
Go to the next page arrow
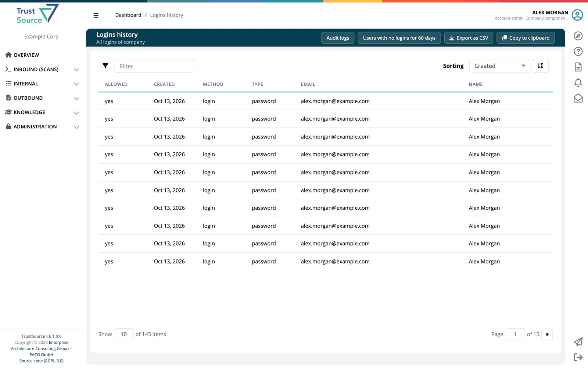click(547, 334)
